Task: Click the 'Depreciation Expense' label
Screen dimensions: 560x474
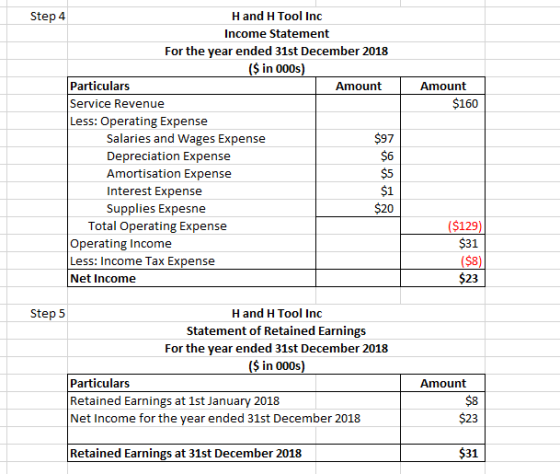Action: coord(168,156)
